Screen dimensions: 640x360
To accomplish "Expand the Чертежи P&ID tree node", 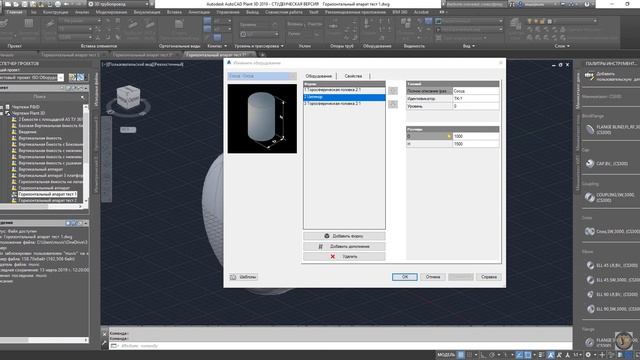I will coord(2,107).
